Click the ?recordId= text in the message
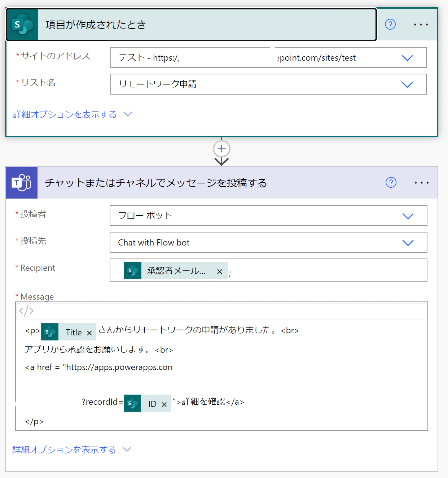 (102, 402)
